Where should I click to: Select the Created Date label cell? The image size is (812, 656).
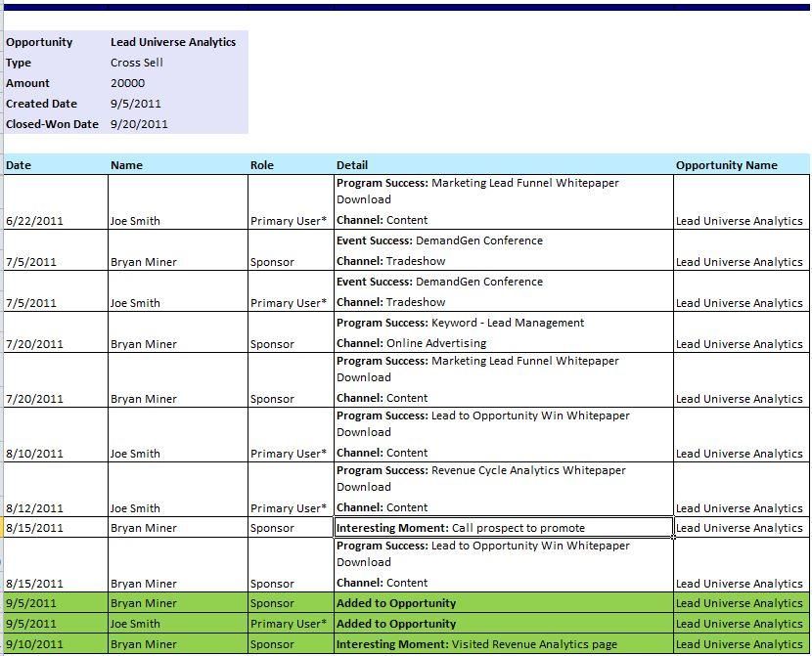(42, 104)
